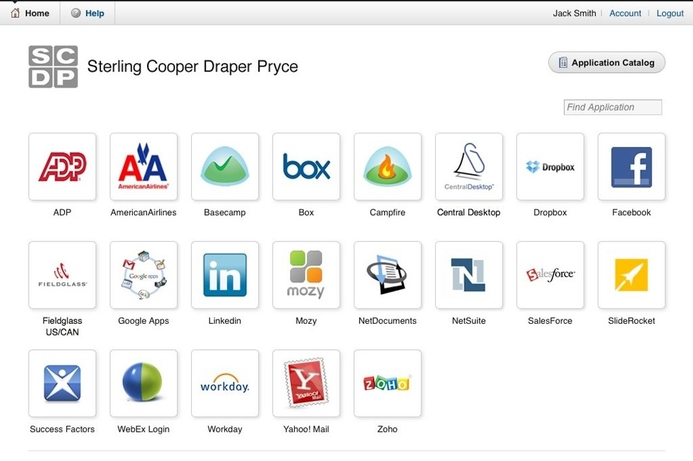Launch the Facebook app icon
Screen dimensions: 693x461
coord(632,167)
